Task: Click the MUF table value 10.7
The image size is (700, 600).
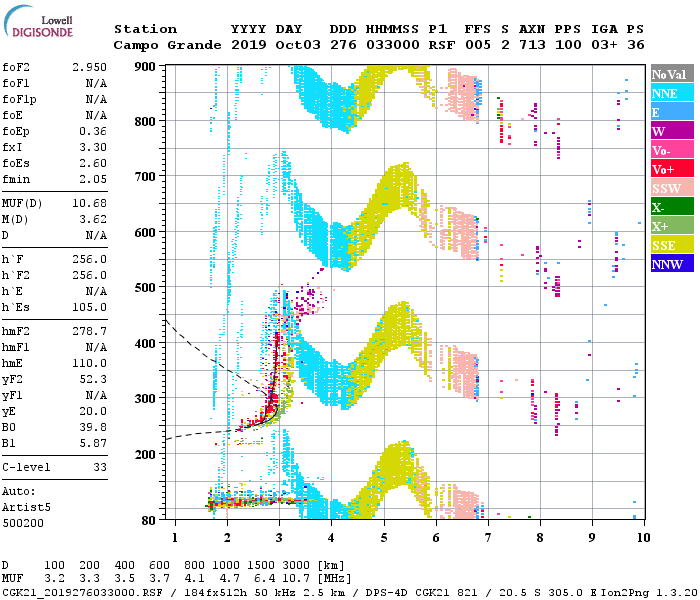Action: pyautogui.click(x=296, y=579)
